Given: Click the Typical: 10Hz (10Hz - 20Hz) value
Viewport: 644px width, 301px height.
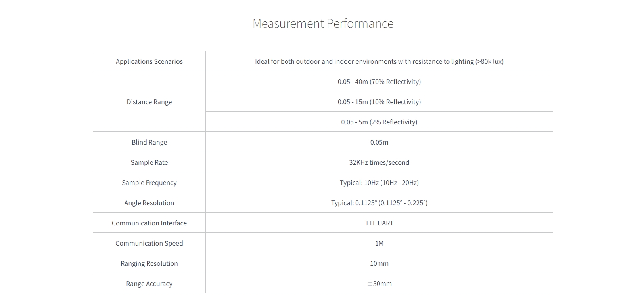Looking at the screenshot, I should tap(379, 183).
